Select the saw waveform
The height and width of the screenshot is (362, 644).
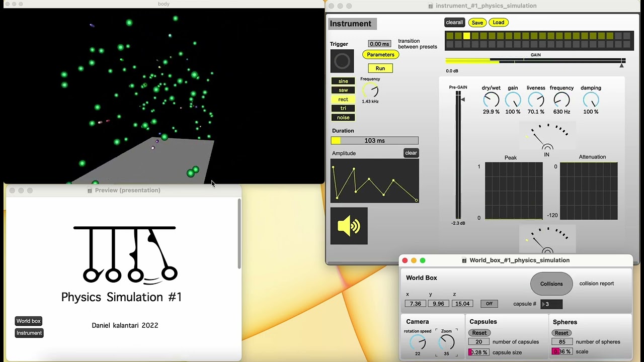pos(343,90)
